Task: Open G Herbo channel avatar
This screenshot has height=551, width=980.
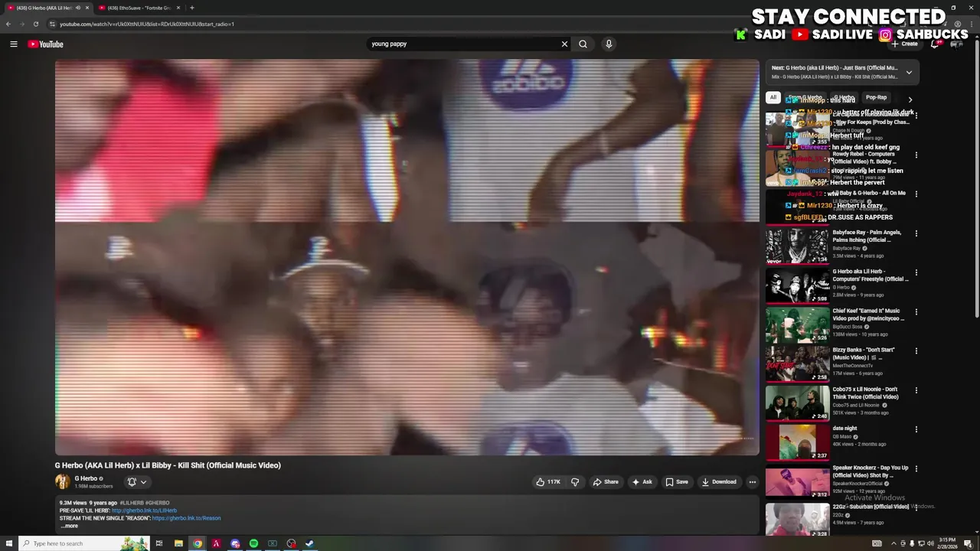Action: [62, 481]
